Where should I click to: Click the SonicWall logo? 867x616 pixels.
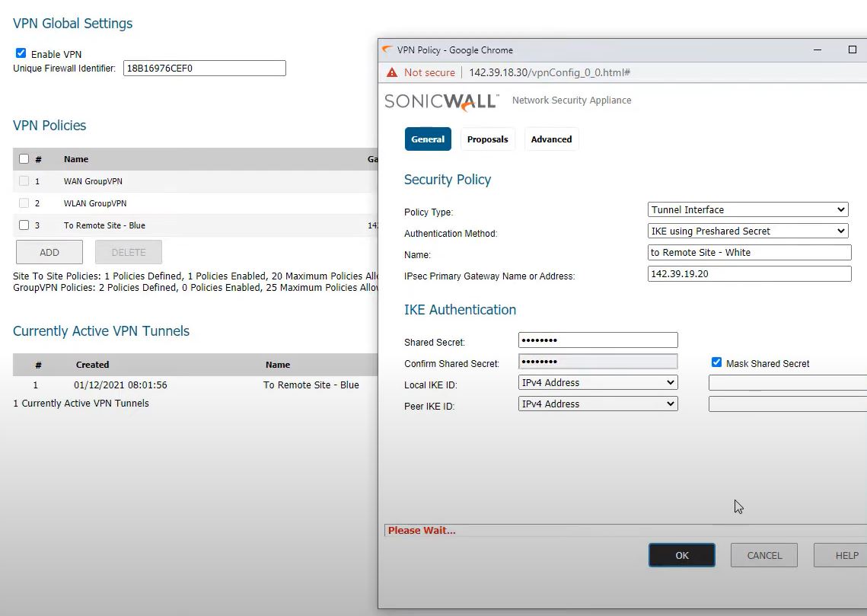coord(441,101)
